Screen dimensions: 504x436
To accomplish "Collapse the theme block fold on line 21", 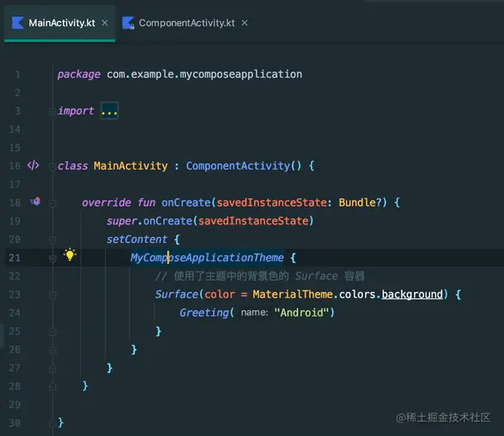I will [x=53, y=258].
